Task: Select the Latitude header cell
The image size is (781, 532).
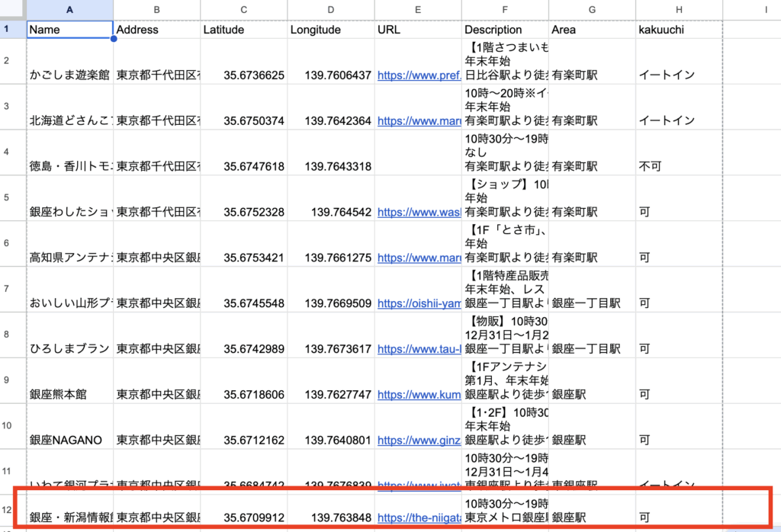Action: coord(243,30)
